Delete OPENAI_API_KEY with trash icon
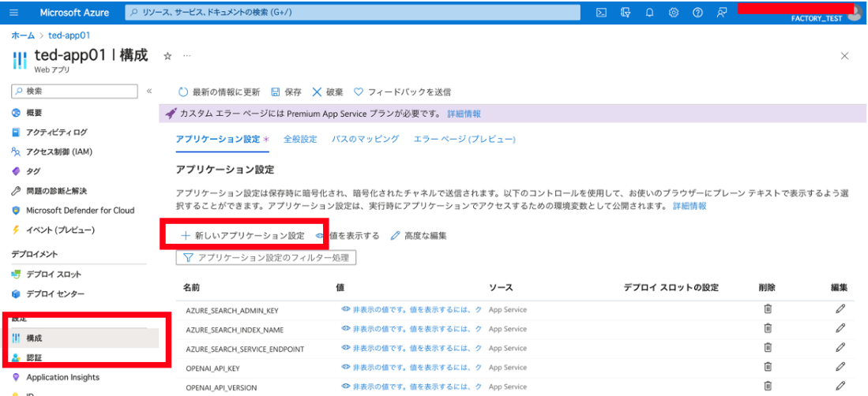Image resolution: width=868 pixels, height=396 pixels. 768,366
